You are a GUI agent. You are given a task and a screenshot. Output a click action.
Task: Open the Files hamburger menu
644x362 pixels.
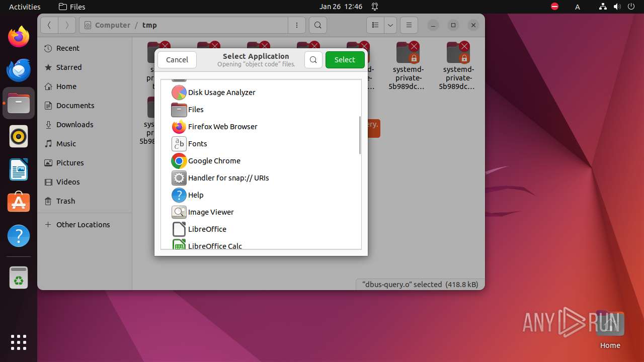[x=409, y=25]
